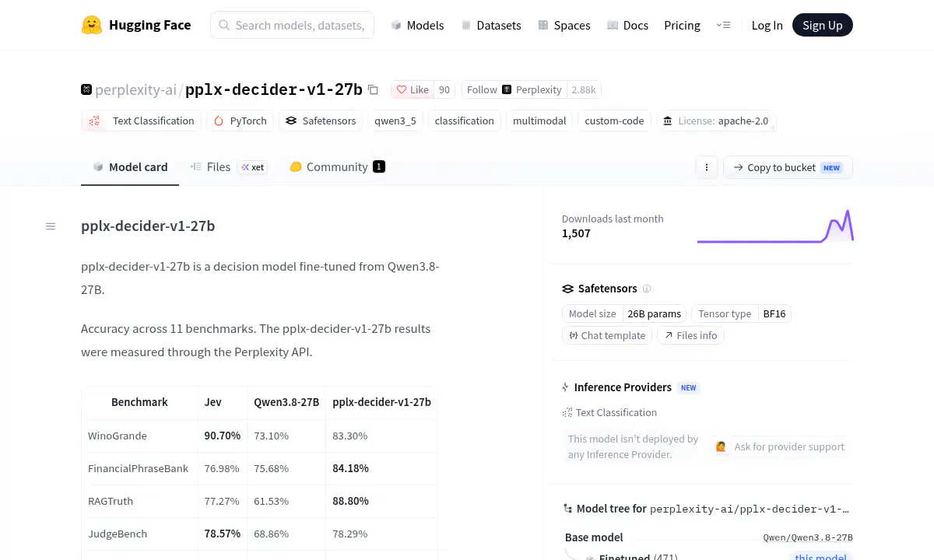This screenshot has height=560, width=934.
Task: Open base model Qwen/Qwen3.8-27B link
Action: coord(808,537)
